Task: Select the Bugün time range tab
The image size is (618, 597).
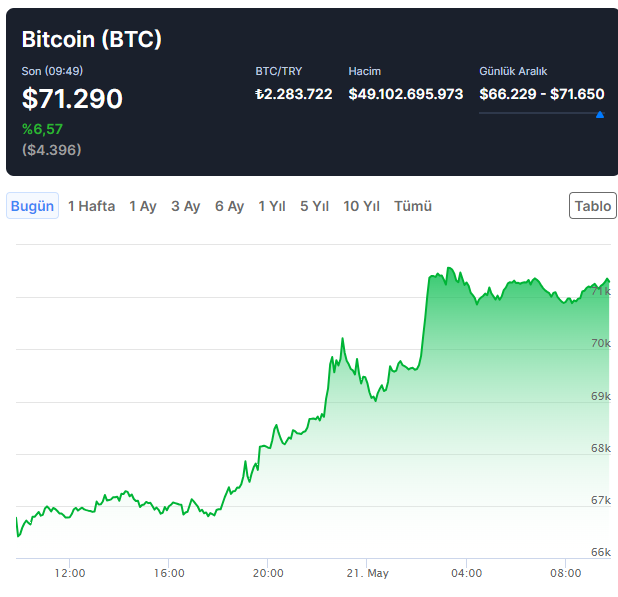Action: click(x=32, y=206)
